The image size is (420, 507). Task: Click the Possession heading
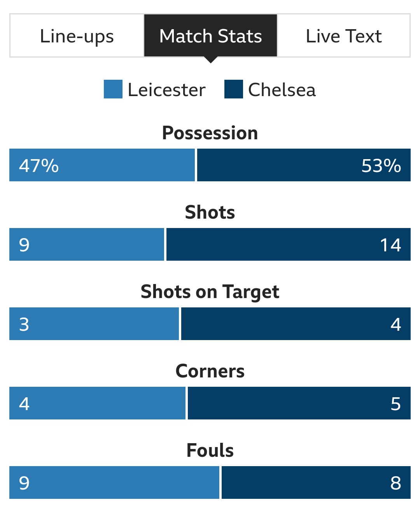pyautogui.click(x=210, y=133)
